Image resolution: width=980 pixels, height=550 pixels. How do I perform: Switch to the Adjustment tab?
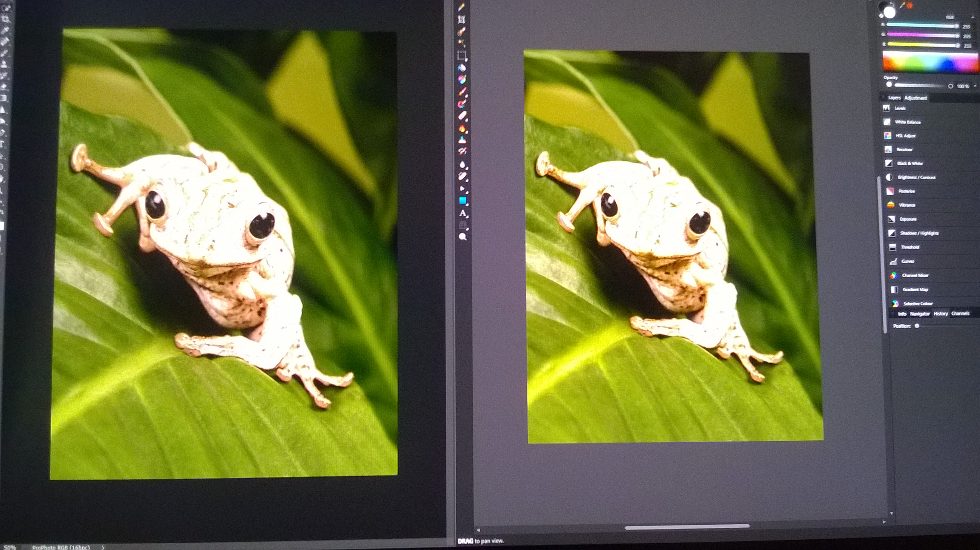coord(915,98)
